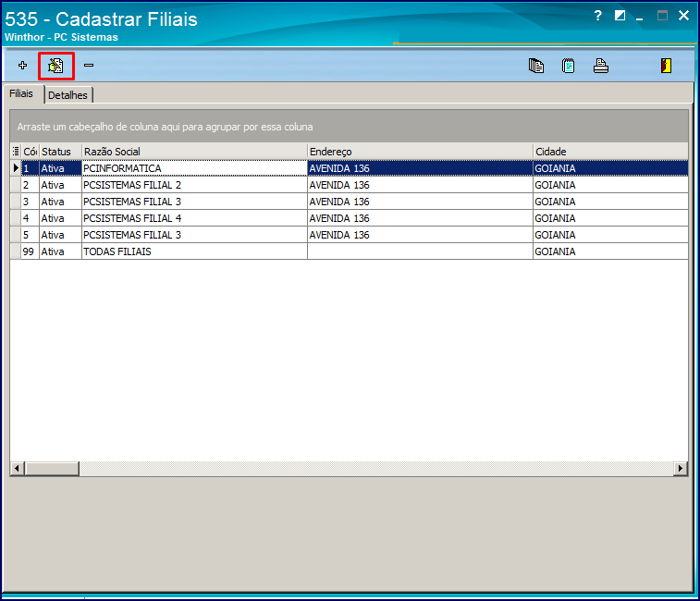Sort by Status column header

[60, 152]
